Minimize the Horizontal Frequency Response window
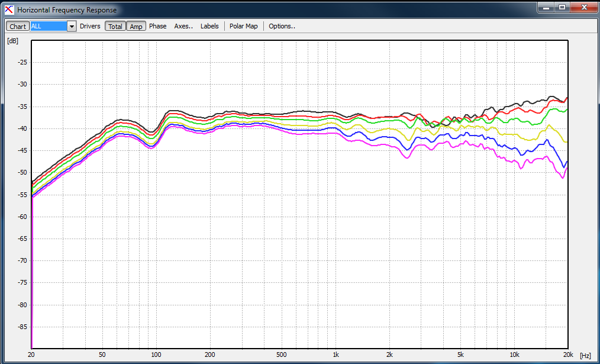The height and width of the screenshot is (364, 600). (x=546, y=7)
